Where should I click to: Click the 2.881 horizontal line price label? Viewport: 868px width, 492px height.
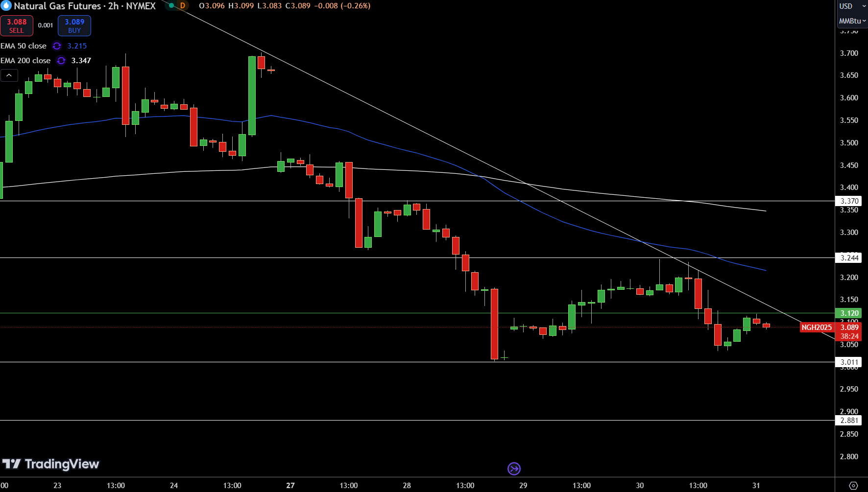tap(849, 421)
